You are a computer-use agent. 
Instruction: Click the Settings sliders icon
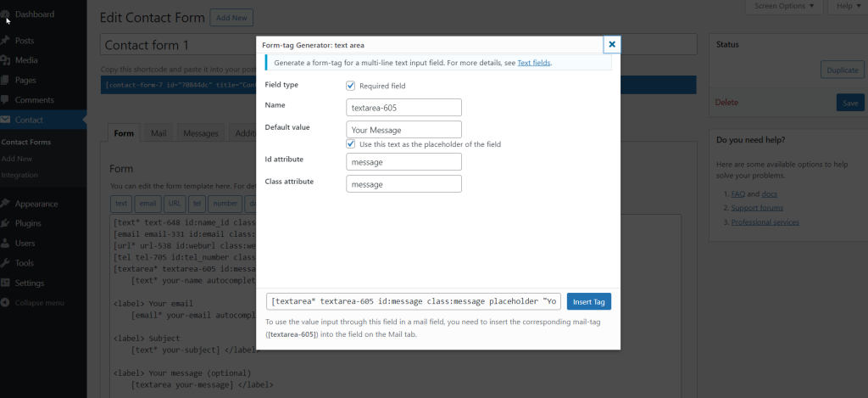[x=7, y=283]
